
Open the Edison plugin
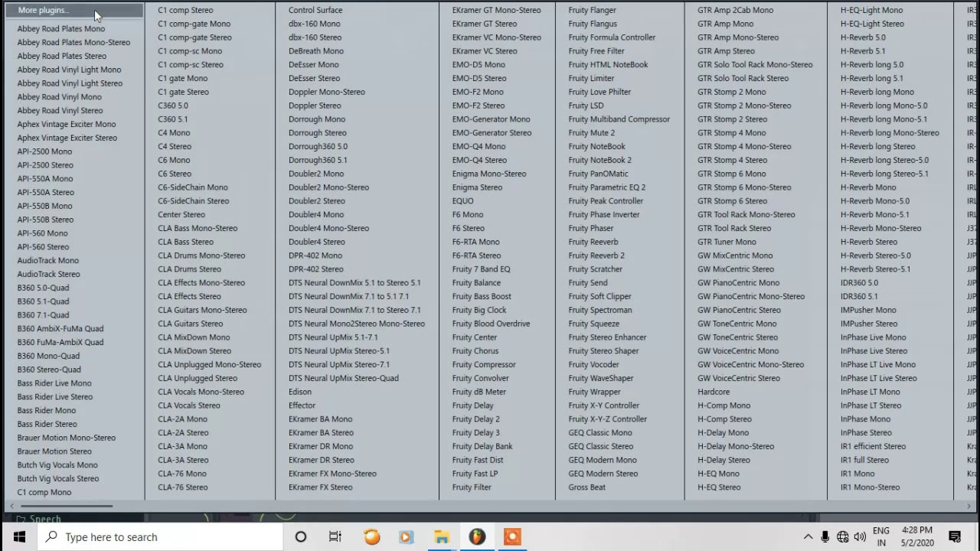coord(299,391)
